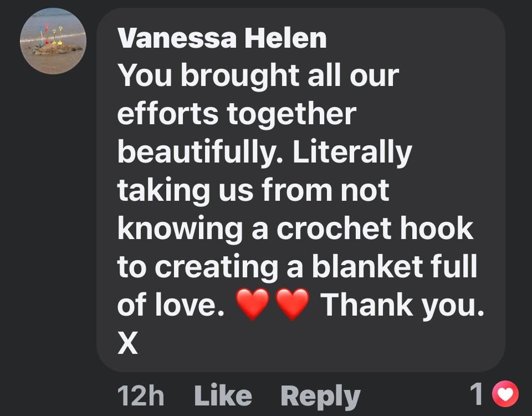Click the word "blanket" in the comment
Image resolution: width=532 pixels, height=416 pixels.
(x=355, y=267)
